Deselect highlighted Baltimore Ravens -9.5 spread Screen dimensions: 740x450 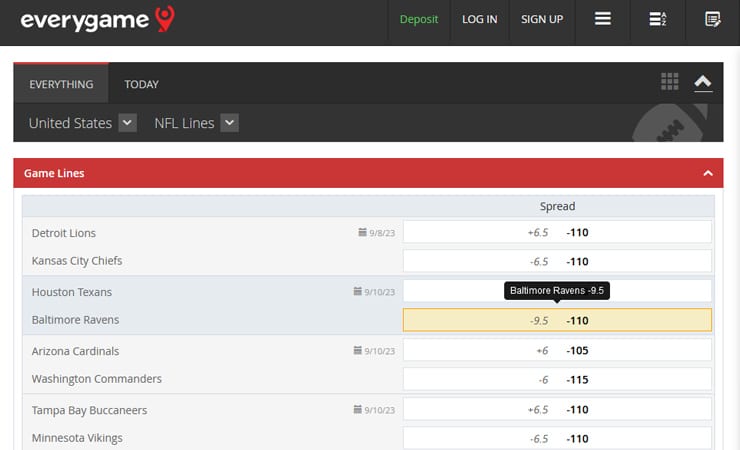[557, 320]
